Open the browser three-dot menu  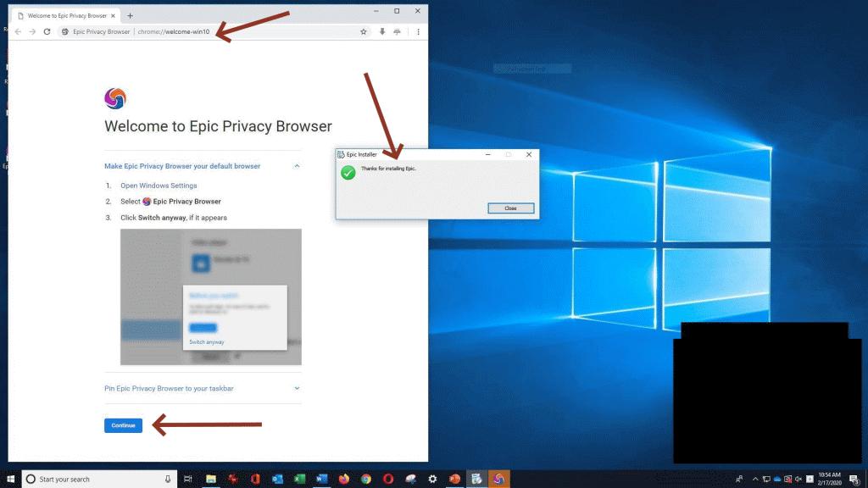418,31
